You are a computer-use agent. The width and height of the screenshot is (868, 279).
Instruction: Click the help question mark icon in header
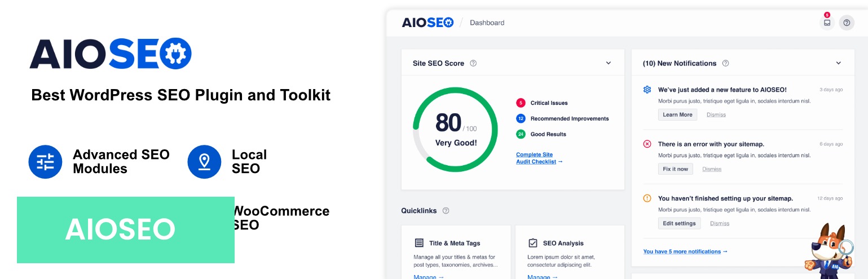[847, 23]
